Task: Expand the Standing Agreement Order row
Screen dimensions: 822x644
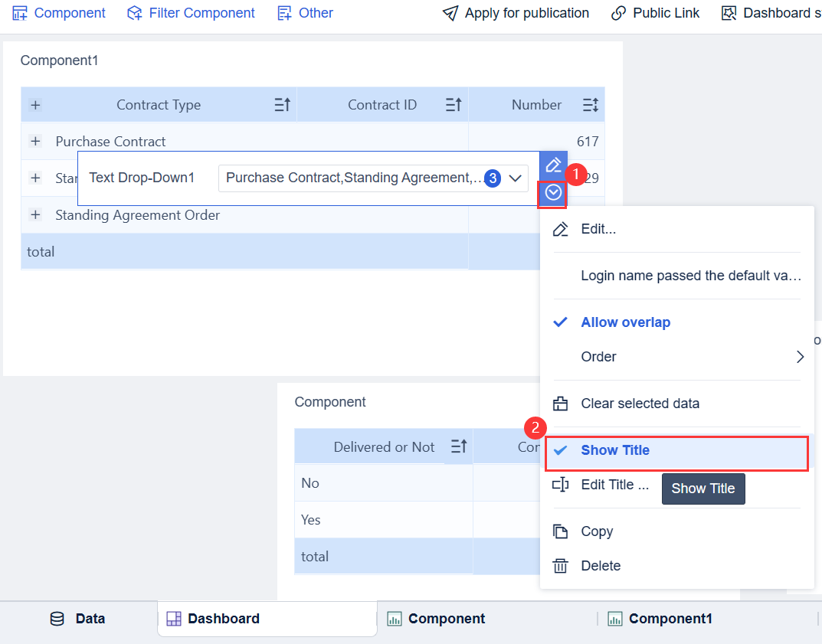Action: pos(35,215)
